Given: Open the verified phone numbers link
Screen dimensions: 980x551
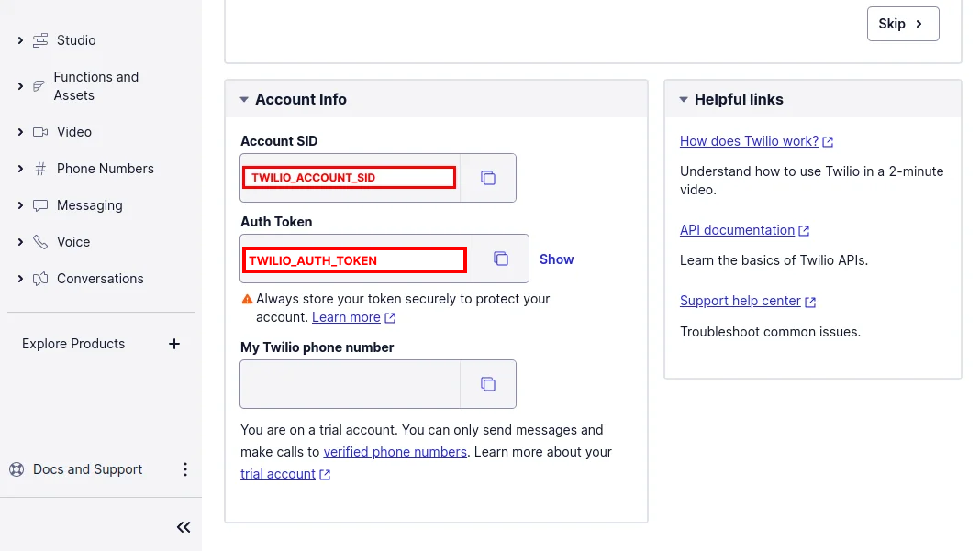Looking at the screenshot, I should 395,452.
